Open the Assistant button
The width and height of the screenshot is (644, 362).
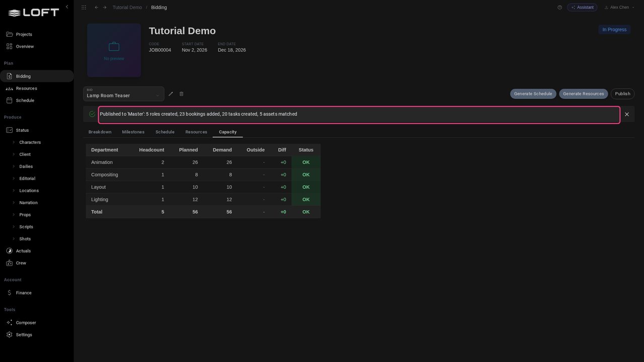pos(582,8)
